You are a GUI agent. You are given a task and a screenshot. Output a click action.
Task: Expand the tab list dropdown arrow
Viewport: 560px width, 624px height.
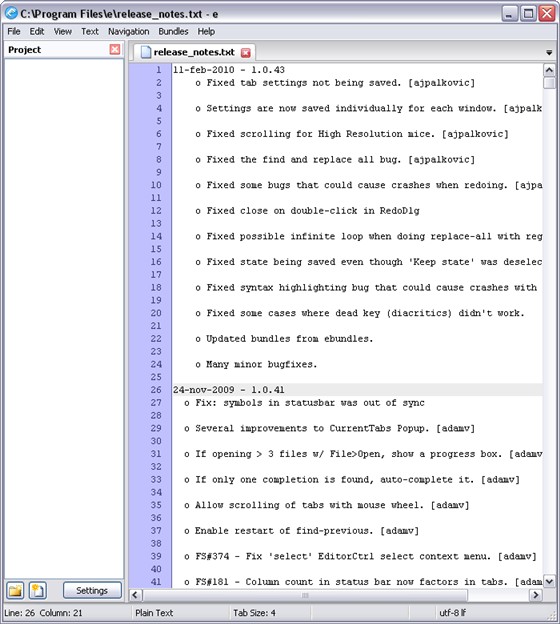click(x=549, y=53)
